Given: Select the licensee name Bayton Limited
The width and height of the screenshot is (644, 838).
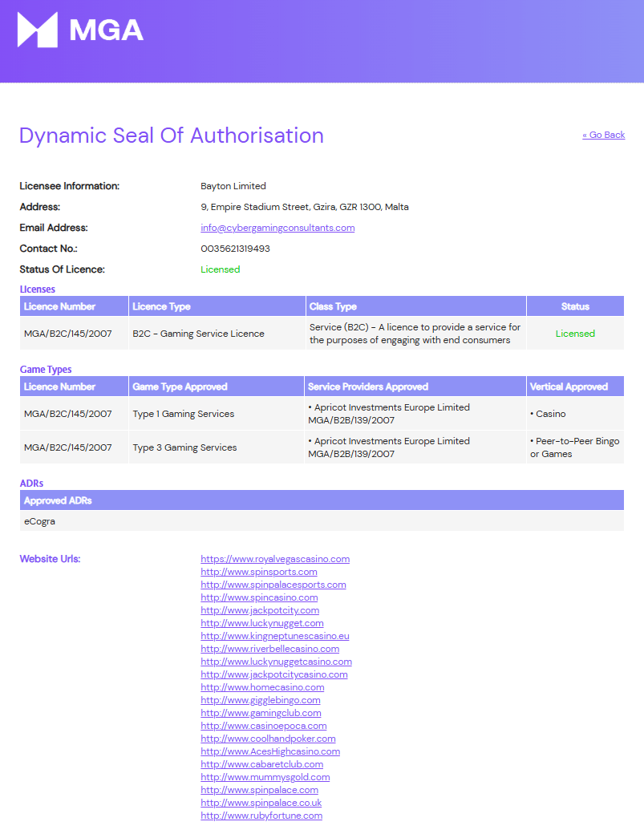Looking at the screenshot, I should coord(233,186).
